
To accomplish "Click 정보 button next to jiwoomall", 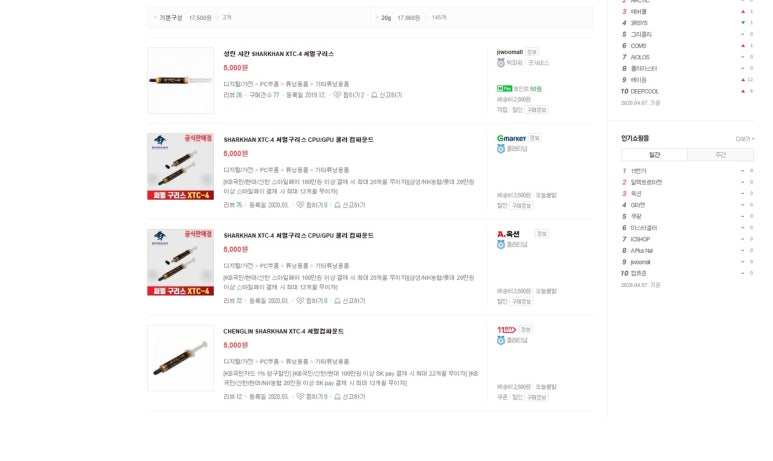I will [531, 52].
